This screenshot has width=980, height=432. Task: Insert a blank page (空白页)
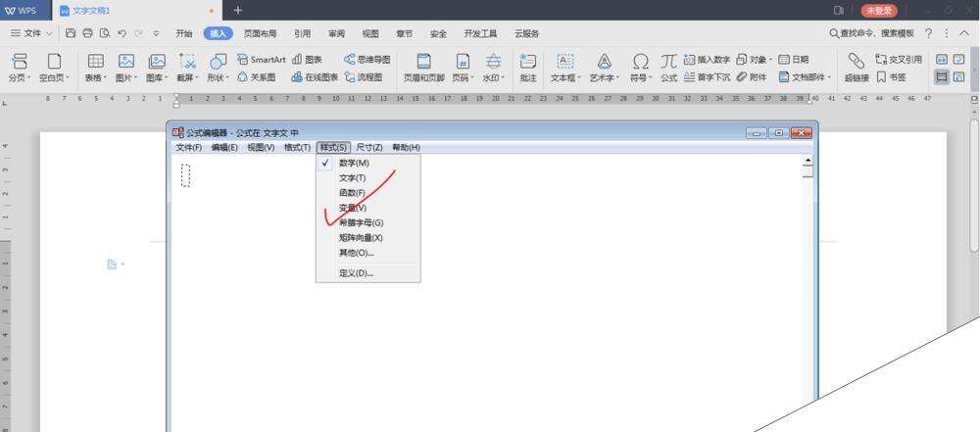point(54,68)
